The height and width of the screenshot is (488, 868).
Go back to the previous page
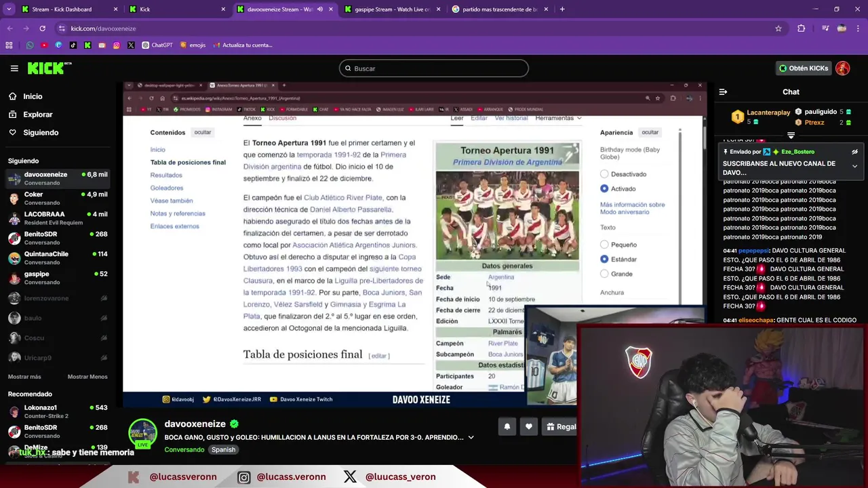(9, 28)
